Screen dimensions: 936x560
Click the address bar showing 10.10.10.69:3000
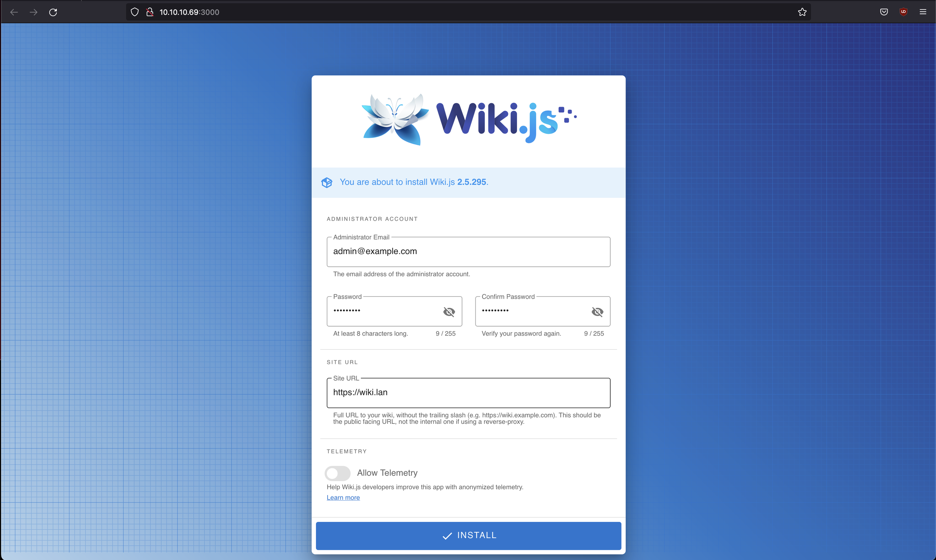pyautogui.click(x=468, y=12)
